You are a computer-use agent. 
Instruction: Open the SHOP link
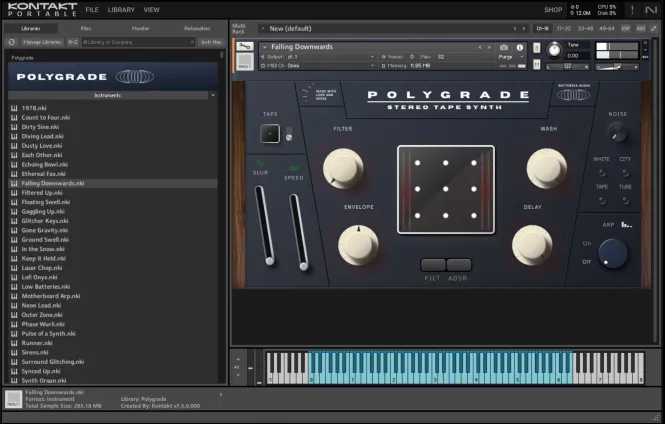(x=553, y=10)
